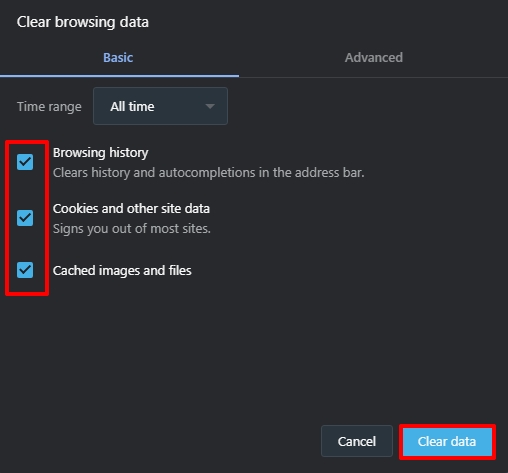Image resolution: width=508 pixels, height=473 pixels.
Task: Click the Cached images and files label
Action: [122, 271]
